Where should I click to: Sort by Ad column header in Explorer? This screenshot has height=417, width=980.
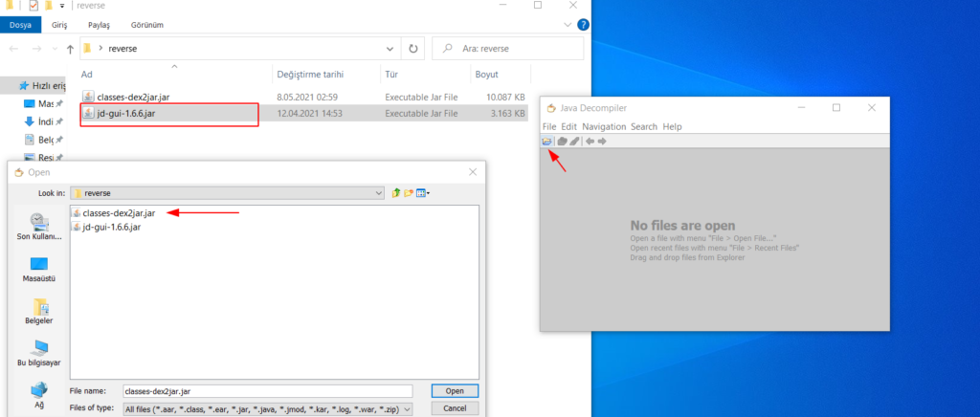pos(87,75)
